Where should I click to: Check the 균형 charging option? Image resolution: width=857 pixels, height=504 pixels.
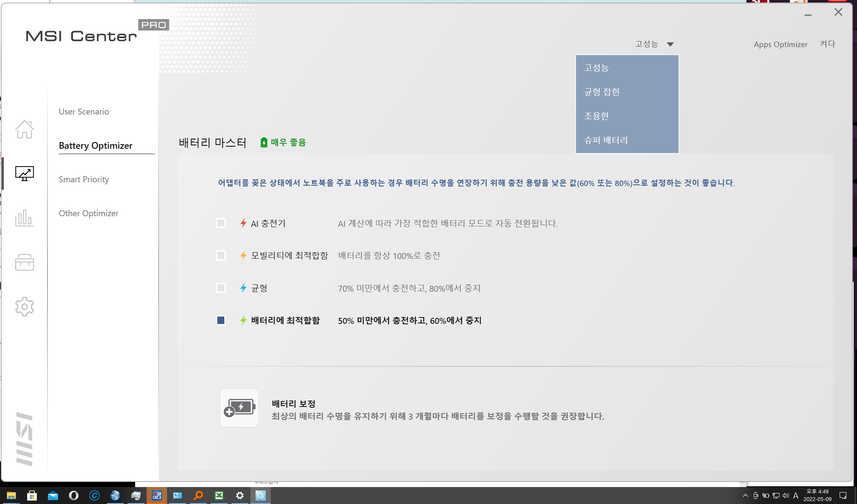pyautogui.click(x=221, y=288)
